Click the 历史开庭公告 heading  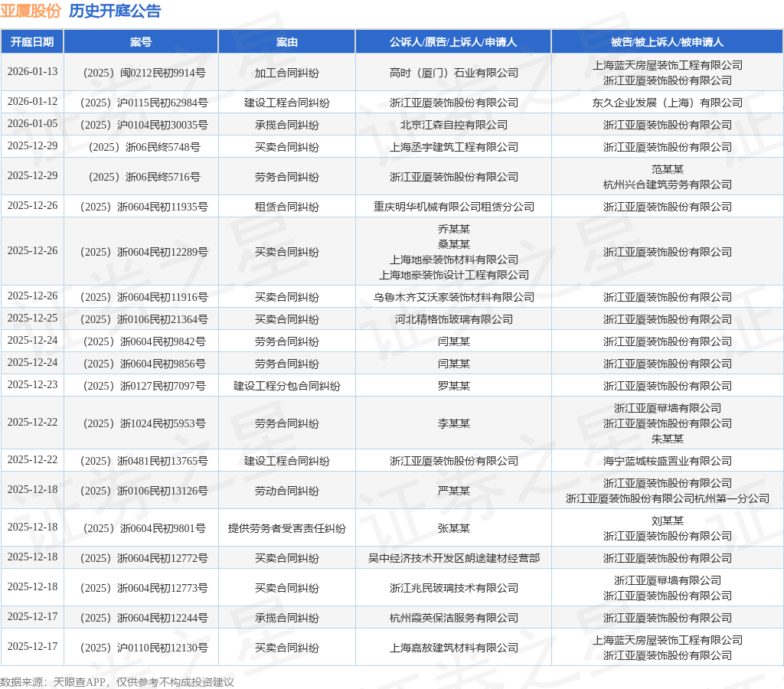115,11
